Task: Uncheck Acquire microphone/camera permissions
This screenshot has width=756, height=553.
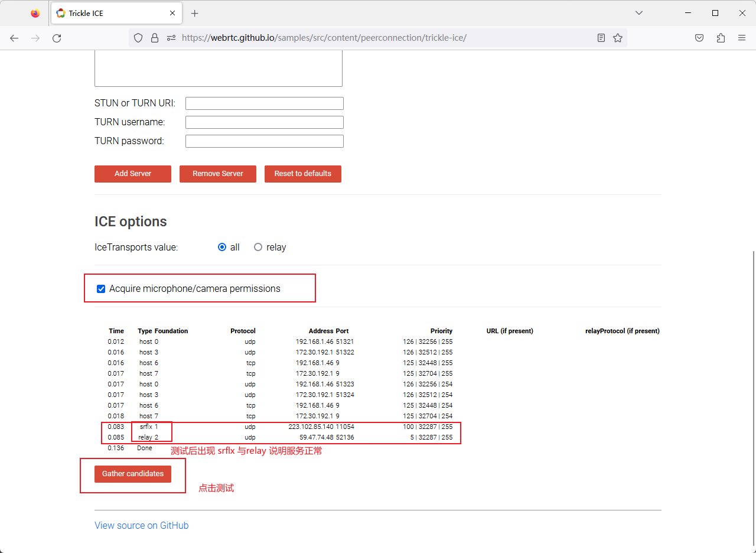Action: point(101,289)
